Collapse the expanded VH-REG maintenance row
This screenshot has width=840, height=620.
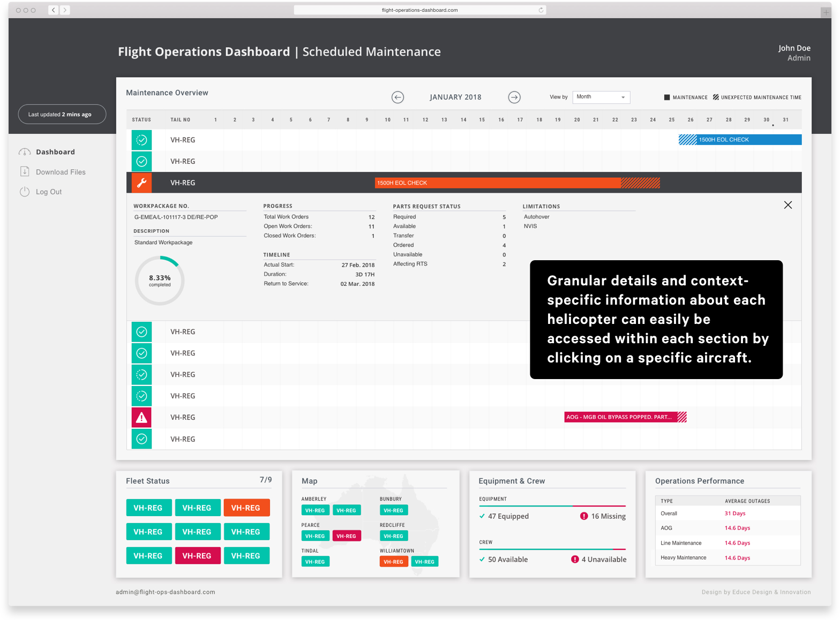point(183,183)
